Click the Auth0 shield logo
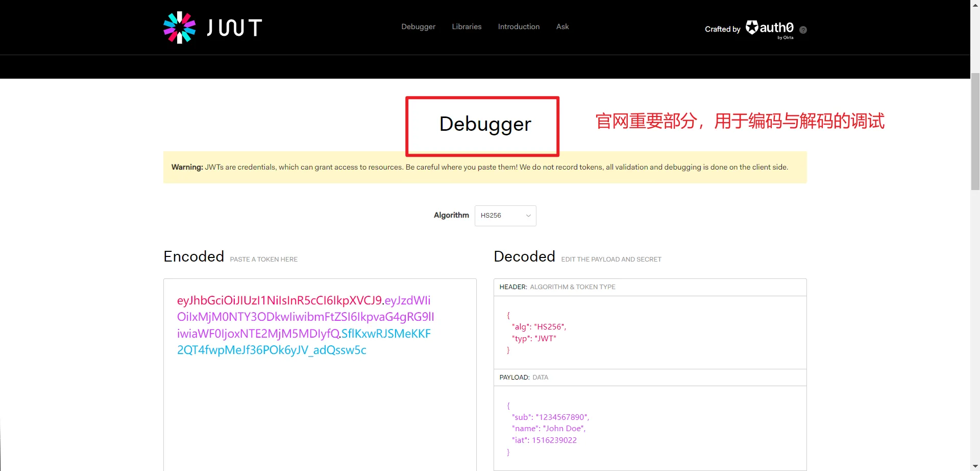 [x=752, y=27]
